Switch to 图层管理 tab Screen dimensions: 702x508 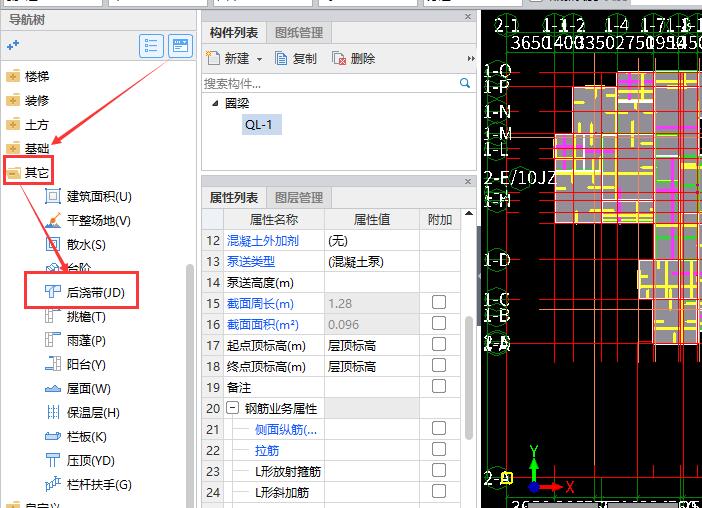click(x=299, y=198)
